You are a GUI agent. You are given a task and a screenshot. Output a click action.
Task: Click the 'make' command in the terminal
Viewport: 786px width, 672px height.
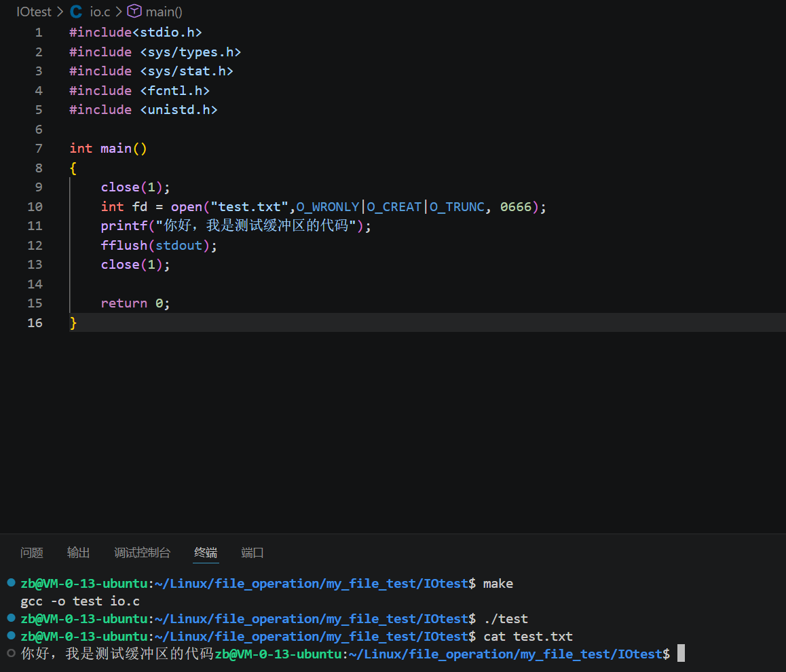(x=498, y=584)
